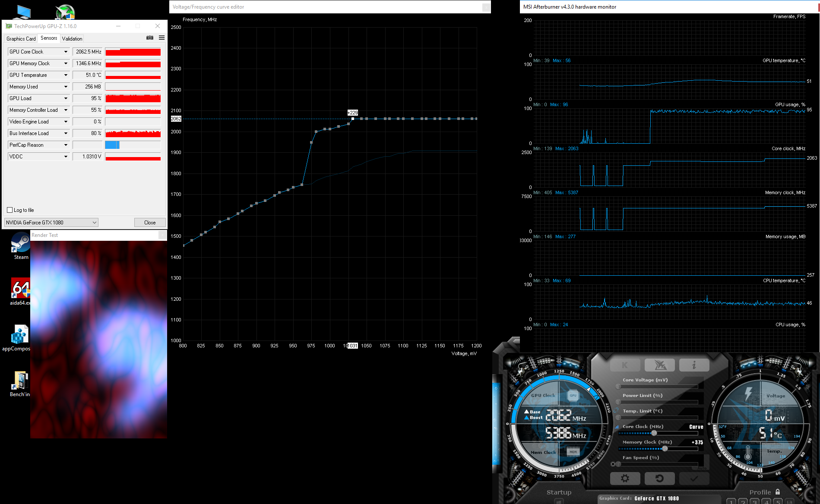Take a GPU-Z screenshot with the camera icon

pos(150,38)
